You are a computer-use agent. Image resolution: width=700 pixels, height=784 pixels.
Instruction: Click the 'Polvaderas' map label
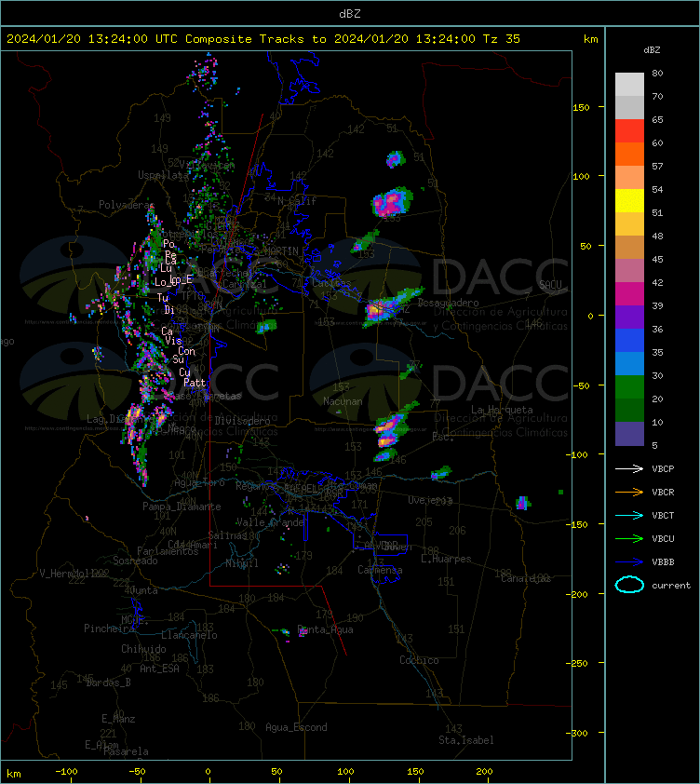pos(127,205)
